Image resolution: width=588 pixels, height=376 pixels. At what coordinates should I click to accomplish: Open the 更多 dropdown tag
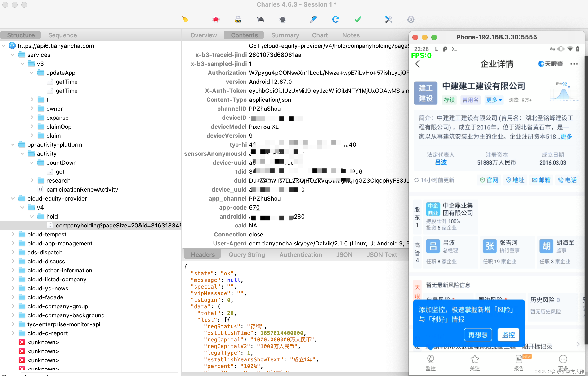tap(494, 100)
